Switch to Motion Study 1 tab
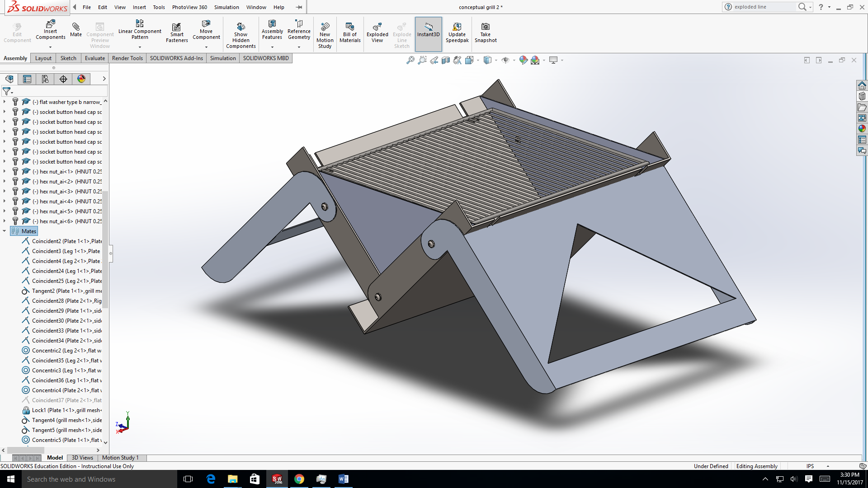 pos(120,458)
